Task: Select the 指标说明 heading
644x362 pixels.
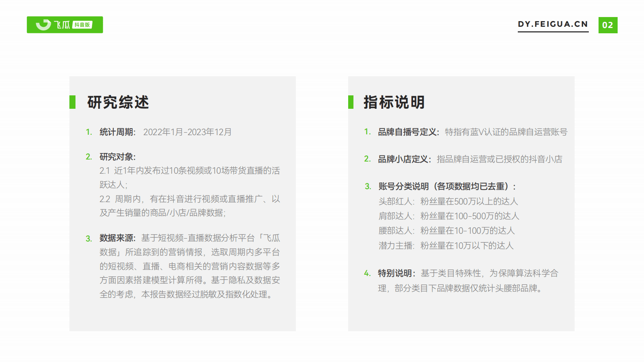Action: point(394,102)
